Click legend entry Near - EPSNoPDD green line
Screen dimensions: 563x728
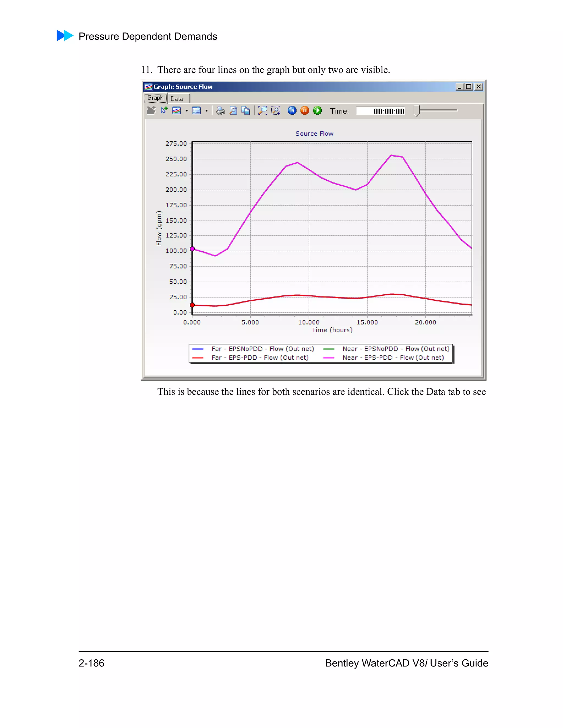coord(386,349)
